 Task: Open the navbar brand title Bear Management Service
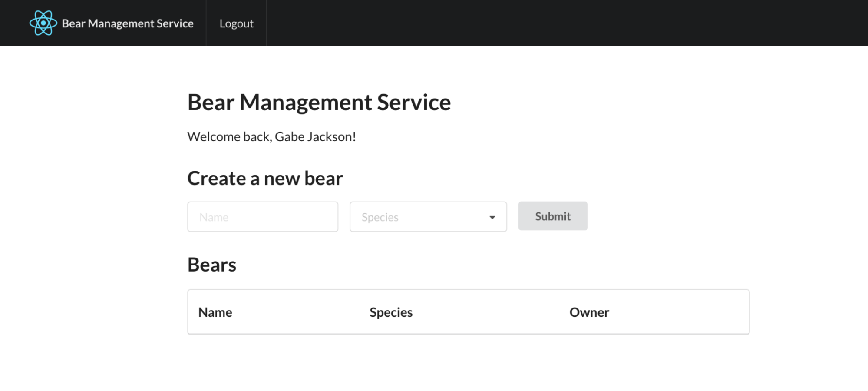pos(128,23)
